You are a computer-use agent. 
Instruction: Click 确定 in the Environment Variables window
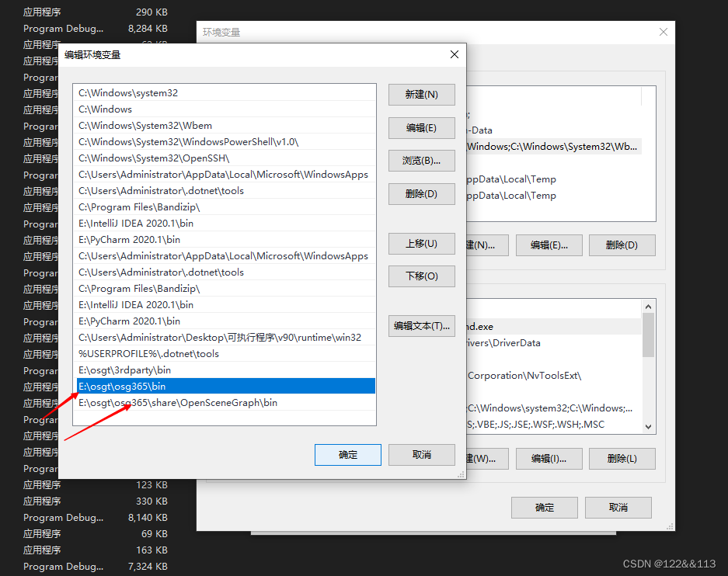[x=544, y=508]
